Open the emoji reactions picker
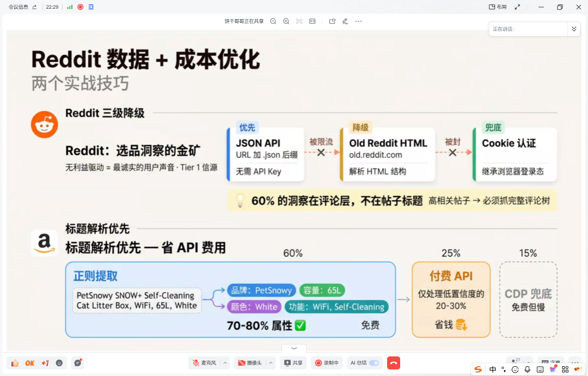 click(59, 363)
